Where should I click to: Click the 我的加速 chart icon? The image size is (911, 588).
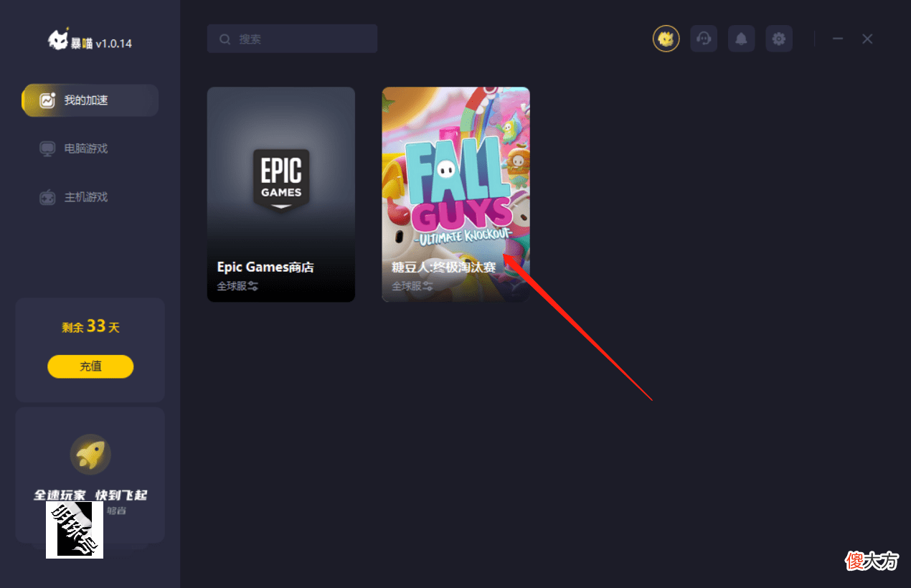[47, 100]
